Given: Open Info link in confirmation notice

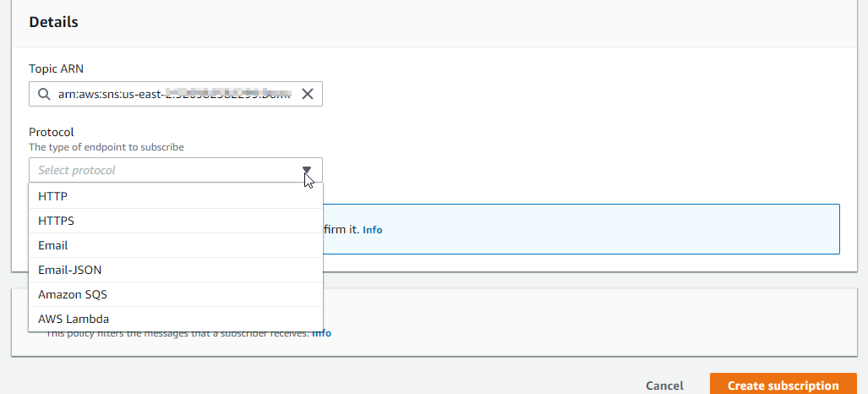Looking at the screenshot, I should pyautogui.click(x=373, y=229).
